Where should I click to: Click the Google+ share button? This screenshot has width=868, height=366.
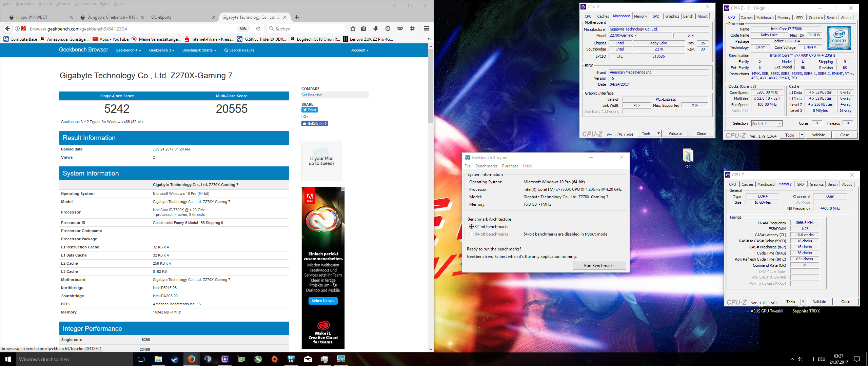click(x=305, y=117)
